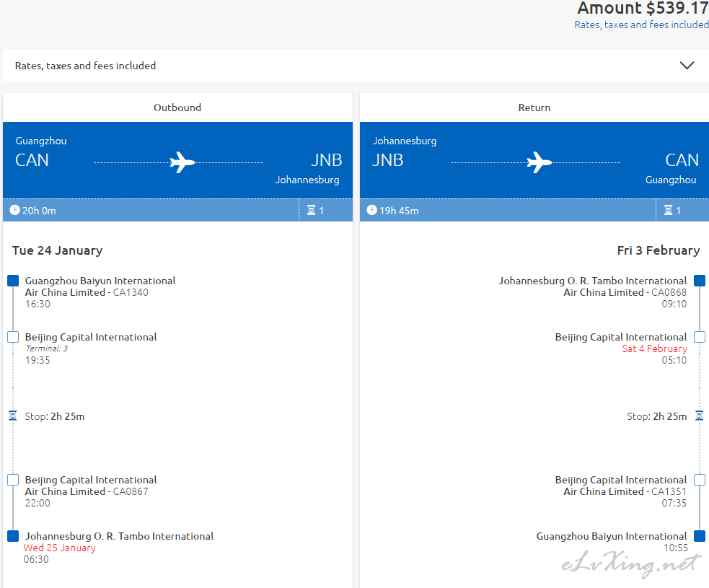Click the outbound stops hourglass icon
This screenshot has height=588, width=709.
311,211
